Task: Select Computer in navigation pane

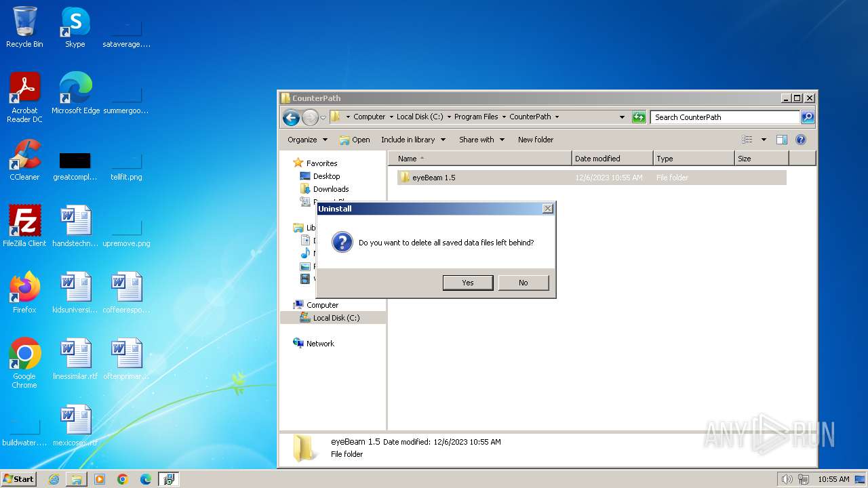Action: click(x=322, y=305)
